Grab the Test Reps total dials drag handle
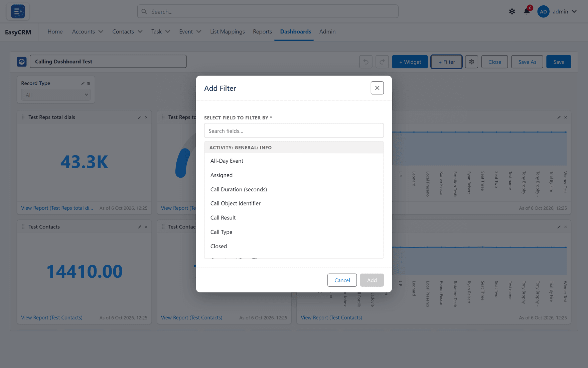 [23, 117]
